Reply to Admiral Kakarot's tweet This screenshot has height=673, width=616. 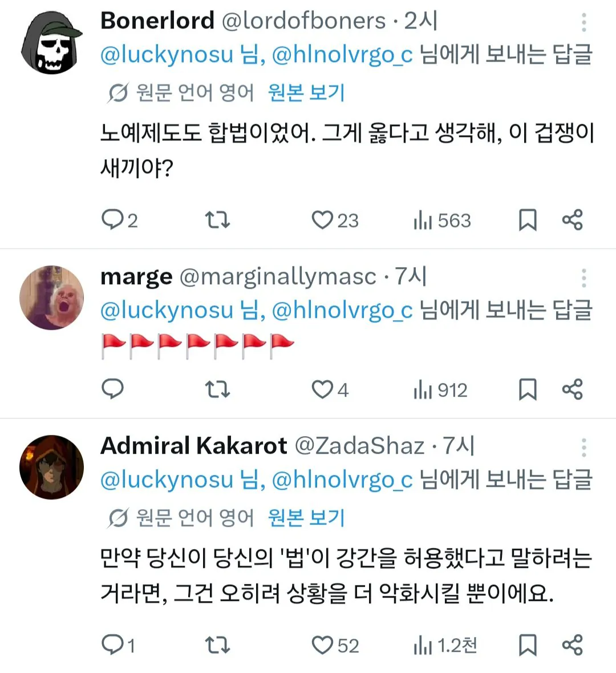(x=112, y=645)
